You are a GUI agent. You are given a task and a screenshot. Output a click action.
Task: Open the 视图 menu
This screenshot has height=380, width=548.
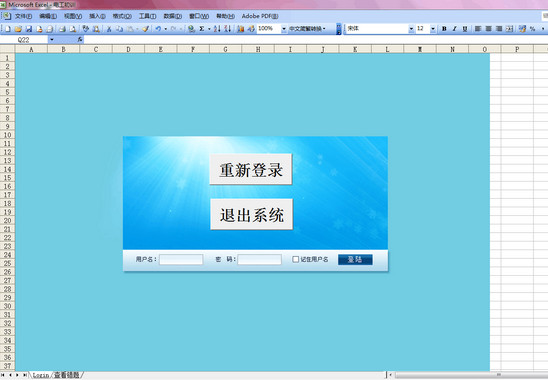coord(73,16)
